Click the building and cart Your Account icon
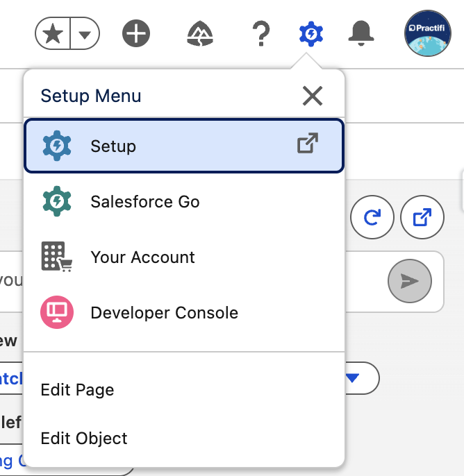The image size is (464, 476). click(57, 257)
